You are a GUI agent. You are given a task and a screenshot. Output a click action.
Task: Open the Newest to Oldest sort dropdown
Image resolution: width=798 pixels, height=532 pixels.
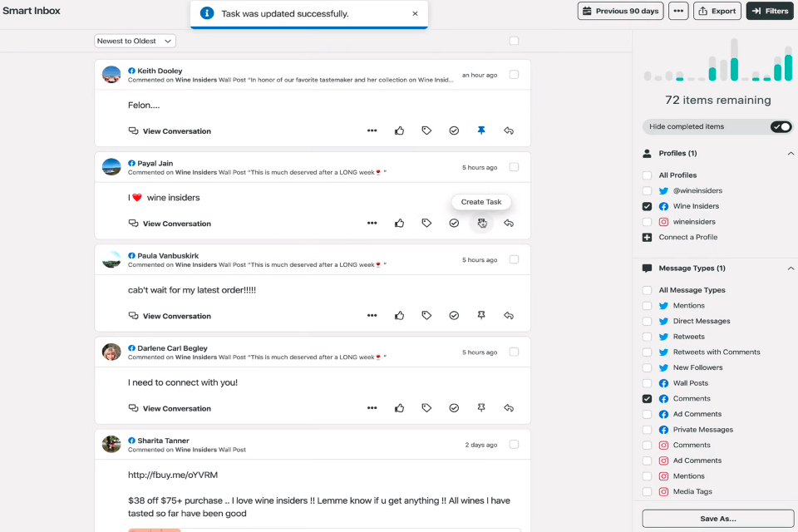click(135, 41)
